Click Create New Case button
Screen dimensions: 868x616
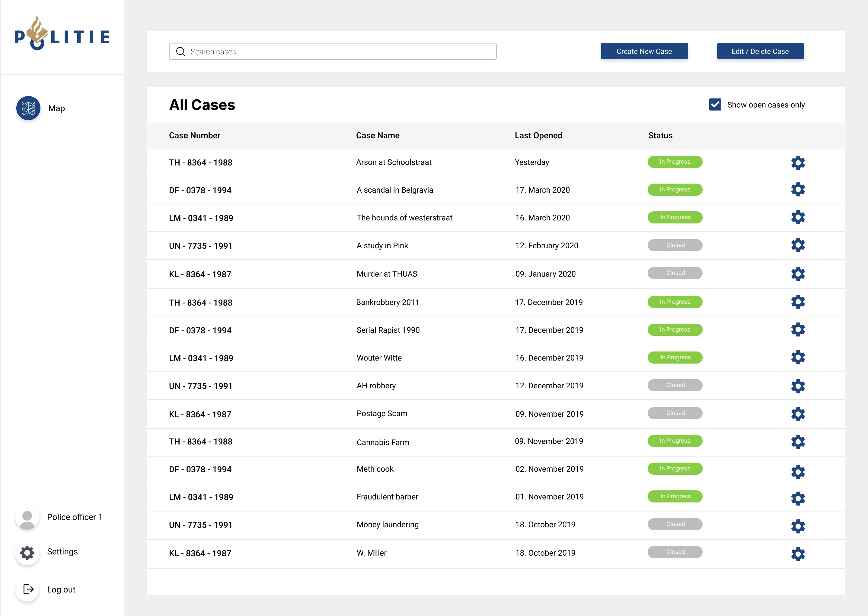tap(644, 51)
